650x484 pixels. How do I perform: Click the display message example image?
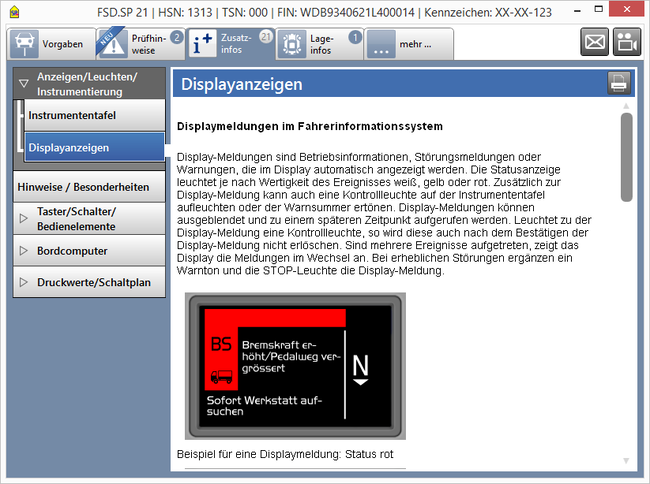click(295, 366)
